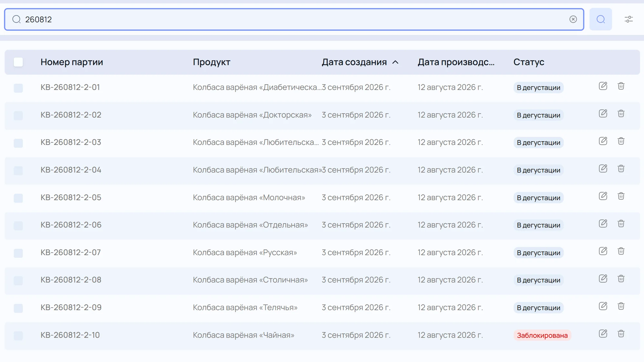Click В дегустации badge for КВ-260812-2-06
The height and width of the screenshot is (362, 644).
538,225
